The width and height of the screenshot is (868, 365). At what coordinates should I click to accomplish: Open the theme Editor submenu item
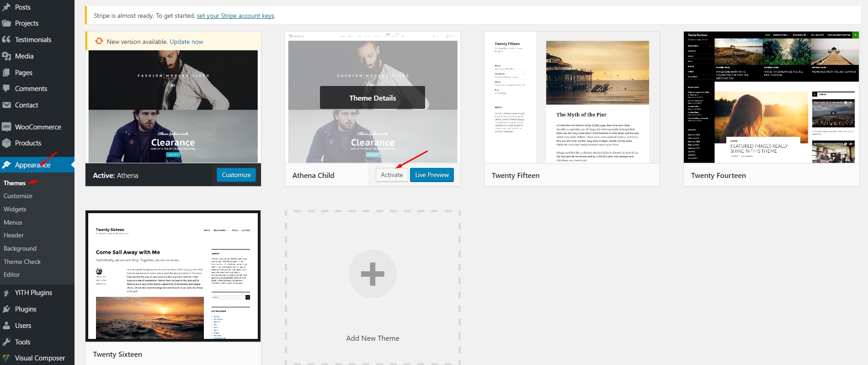[x=12, y=274]
